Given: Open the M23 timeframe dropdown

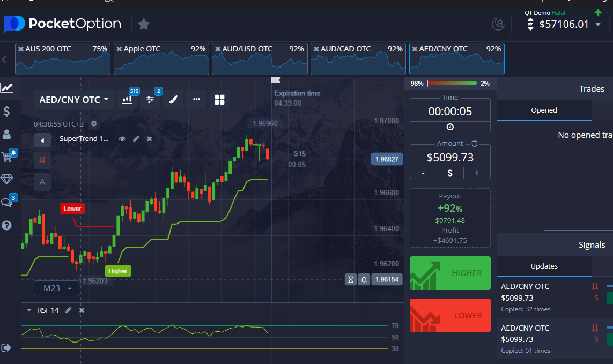Looking at the screenshot, I should tap(57, 288).
